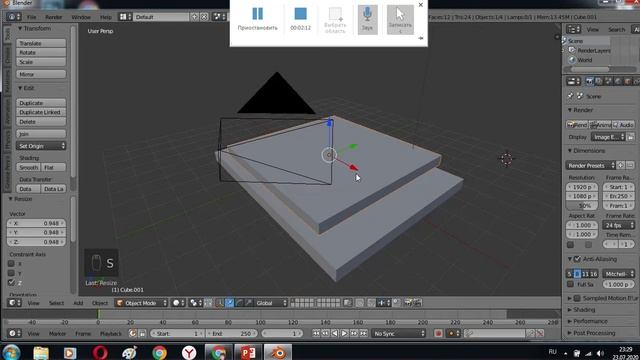Open the Outliner editor type selector
640x360 pixels.
click(573, 29)
